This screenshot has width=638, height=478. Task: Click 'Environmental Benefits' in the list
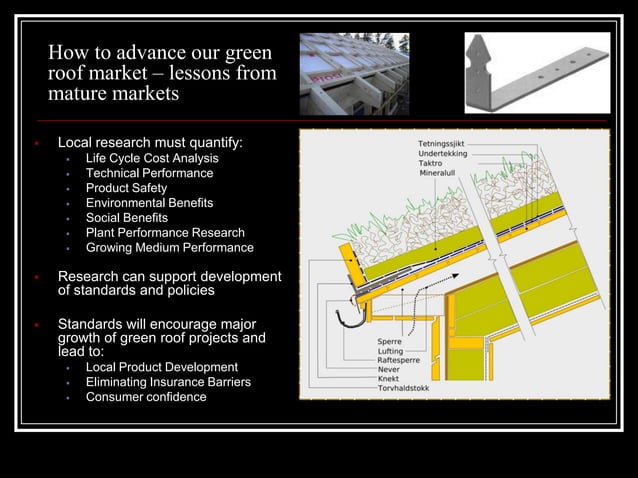coord(149,203)
